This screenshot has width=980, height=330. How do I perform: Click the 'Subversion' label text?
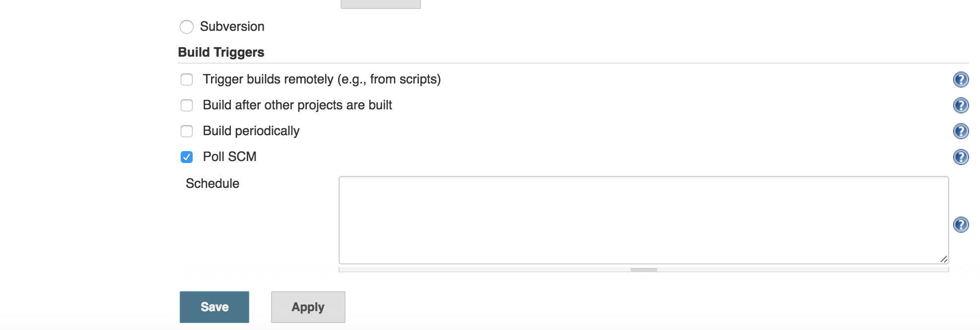pos(232,26)
